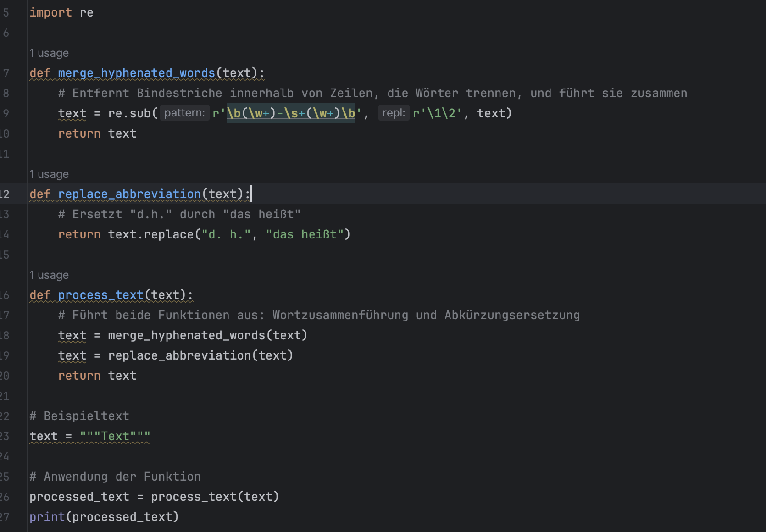Click line number 27 in the gutter
The height and width of the screenshot is (532, 766).
coord(6,517)
